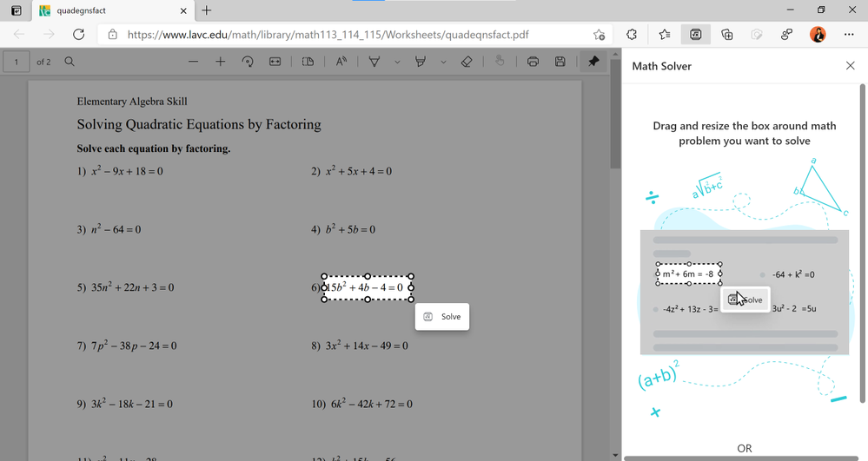Click the top-center handle of the selection box

(x=368, y=276)
